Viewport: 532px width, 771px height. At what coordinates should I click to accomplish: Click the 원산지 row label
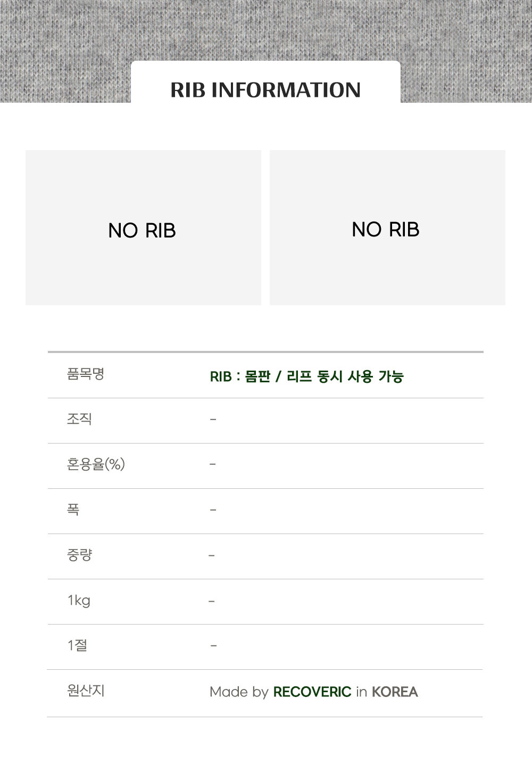[86, 691]
